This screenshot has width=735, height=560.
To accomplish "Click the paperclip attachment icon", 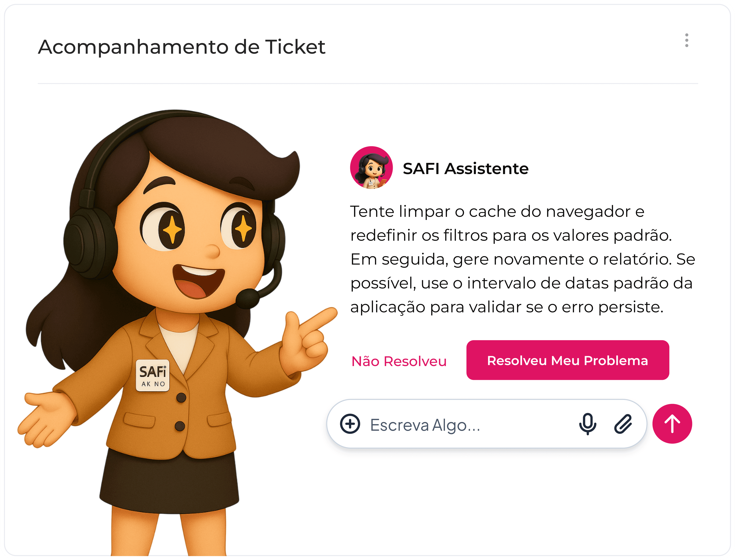I will click(623, 424).
